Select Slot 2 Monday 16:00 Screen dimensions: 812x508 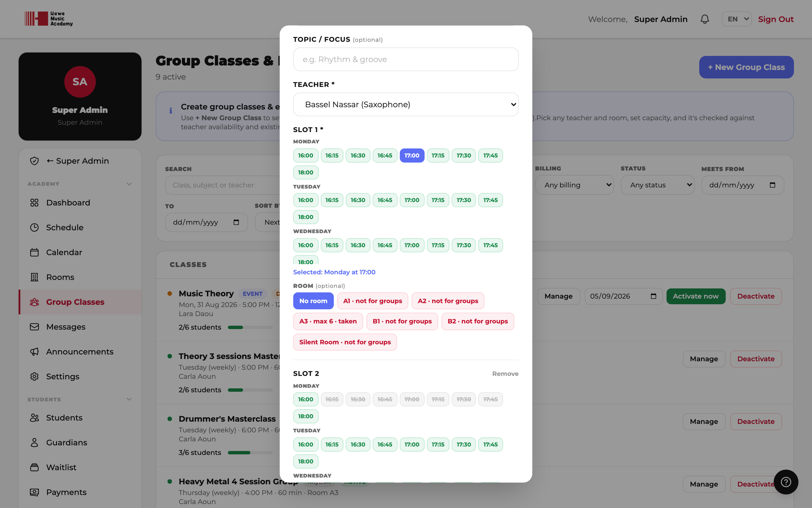306,399
